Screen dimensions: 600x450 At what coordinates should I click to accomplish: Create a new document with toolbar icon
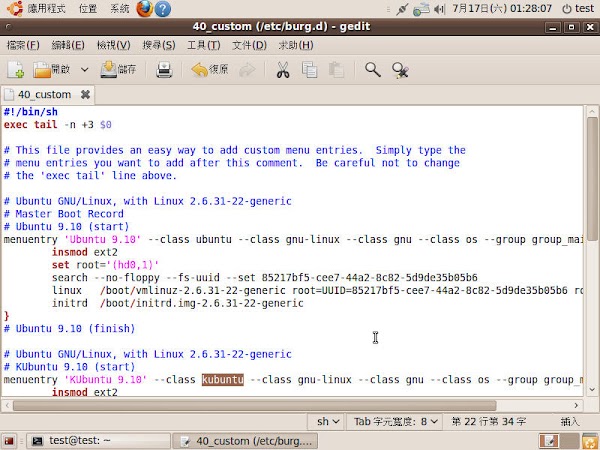[x=15, y=70]
